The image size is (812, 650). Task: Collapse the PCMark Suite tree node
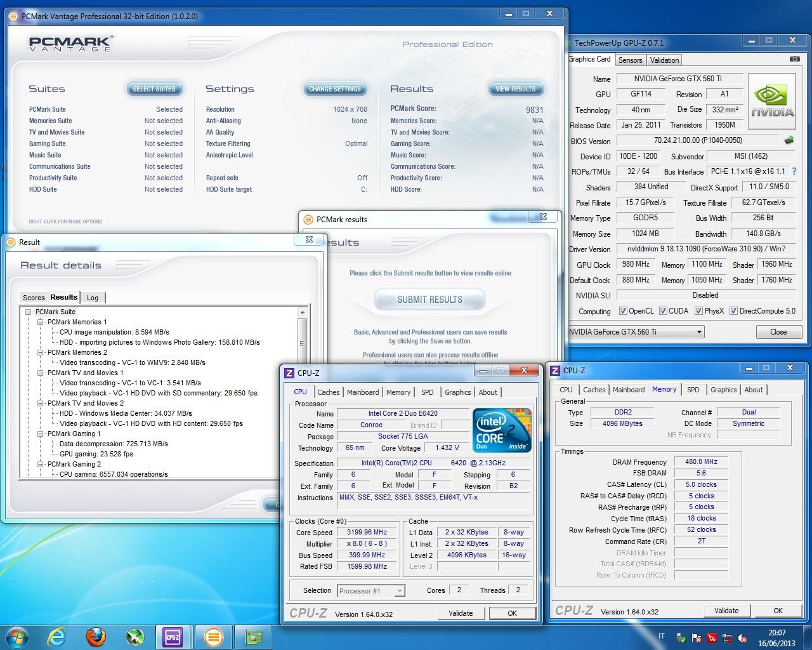[x=29, y=312]
